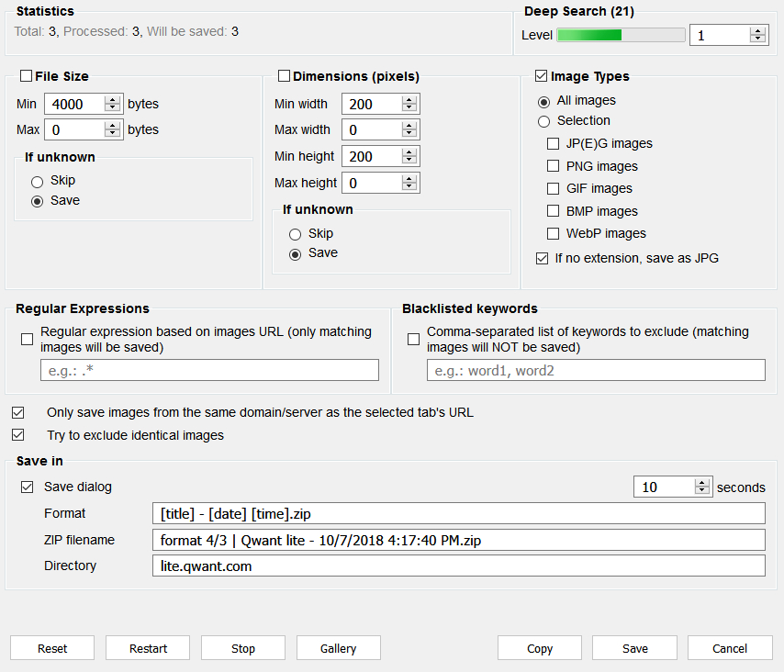Open the Gallery button

click(339, 648)
